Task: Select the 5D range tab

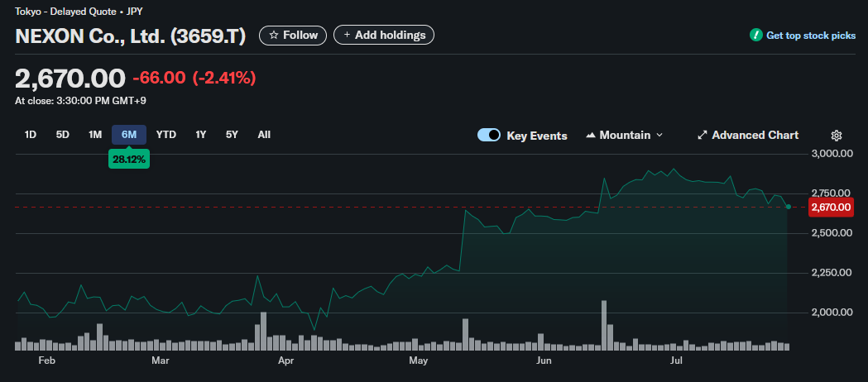Action: point(63,135)
